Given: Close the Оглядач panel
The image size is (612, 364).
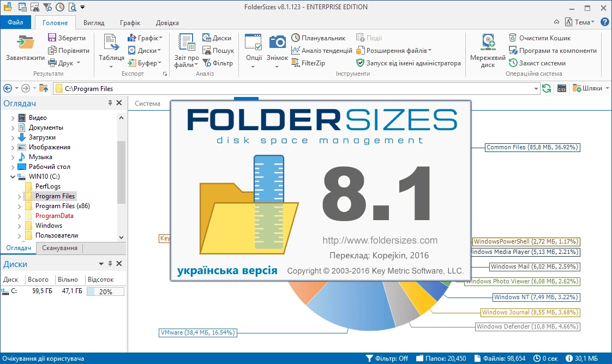Looking at the screenshot, I should coord(119,103).
